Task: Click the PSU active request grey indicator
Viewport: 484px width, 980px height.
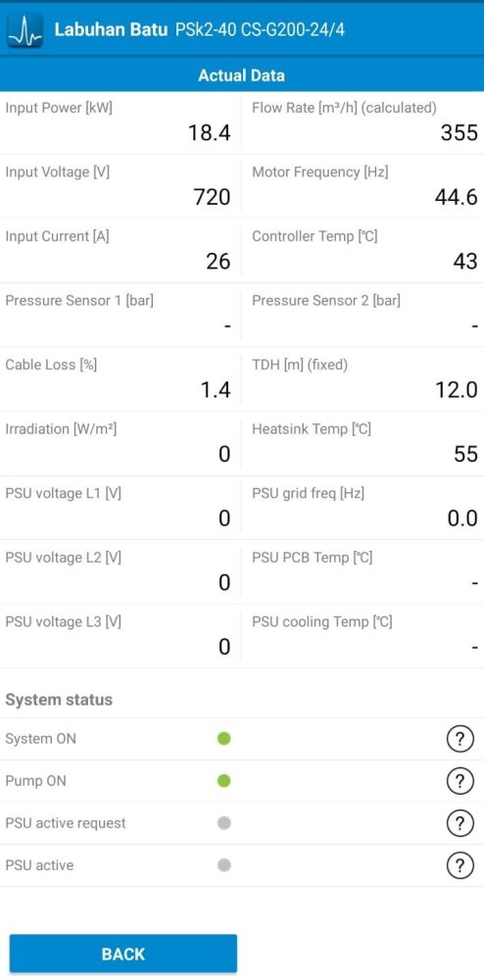Action: 224,823
